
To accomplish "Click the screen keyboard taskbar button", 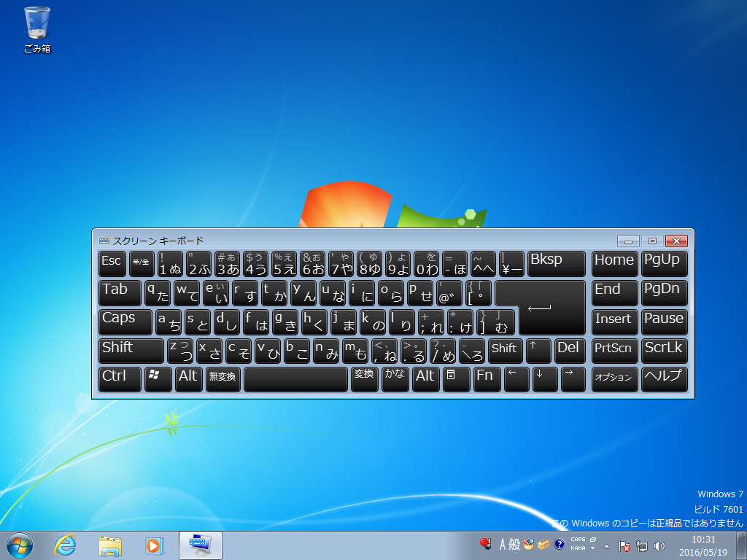I will (201, 545).
